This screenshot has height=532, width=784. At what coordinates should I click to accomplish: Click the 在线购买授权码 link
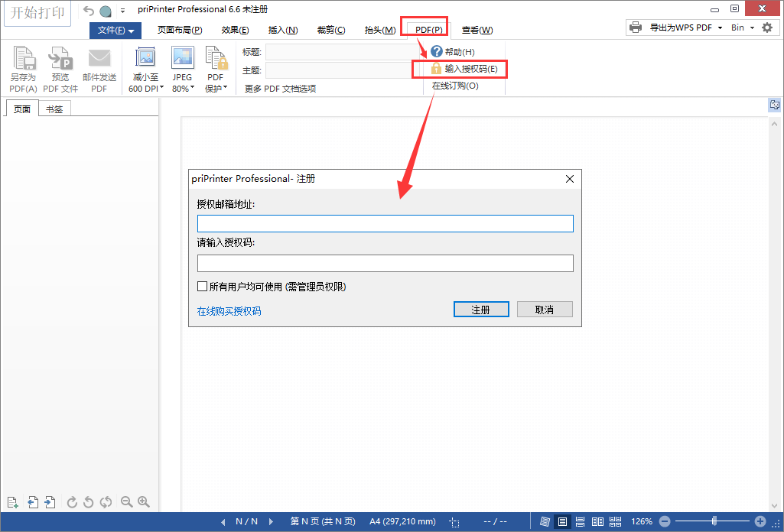(229, 311)
